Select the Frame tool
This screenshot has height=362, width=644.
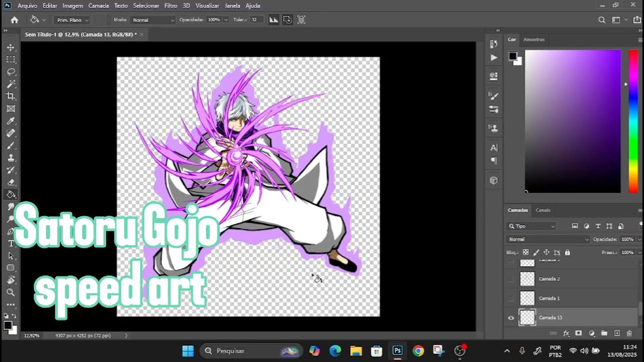[11, 109]
